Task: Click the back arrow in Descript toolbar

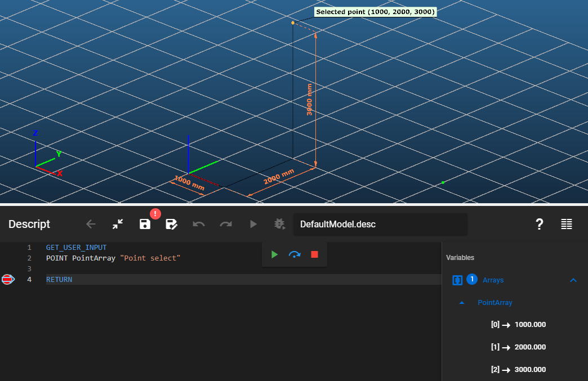Action: click(91, 224)
